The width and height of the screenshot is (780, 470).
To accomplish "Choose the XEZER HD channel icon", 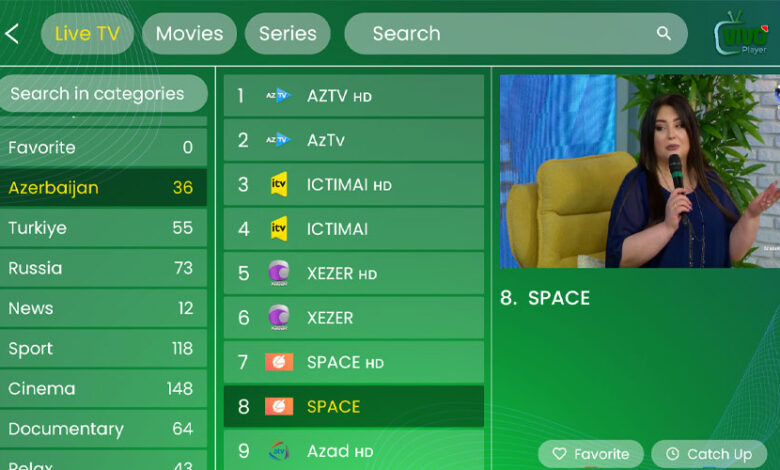I will pyautogui.click(x=279, y=273).
